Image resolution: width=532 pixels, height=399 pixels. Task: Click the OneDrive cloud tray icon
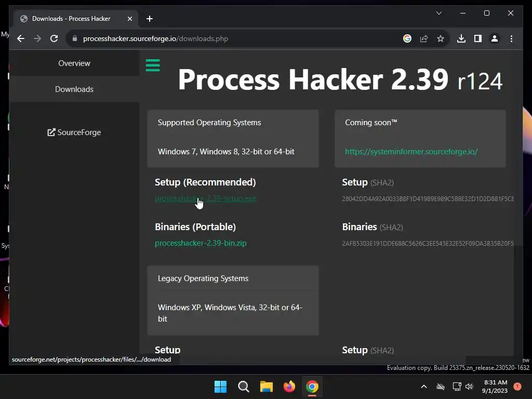pyautogui.click(x=441, y=387)
